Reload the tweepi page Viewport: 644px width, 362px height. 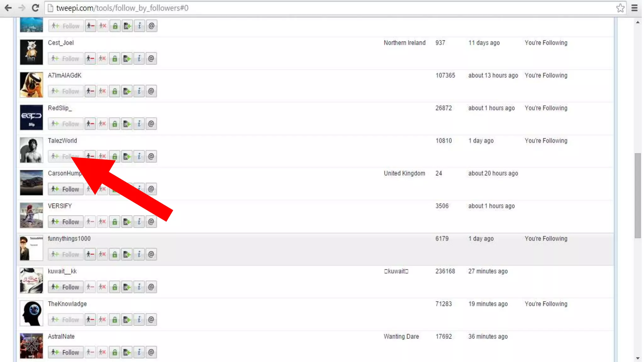36,8
